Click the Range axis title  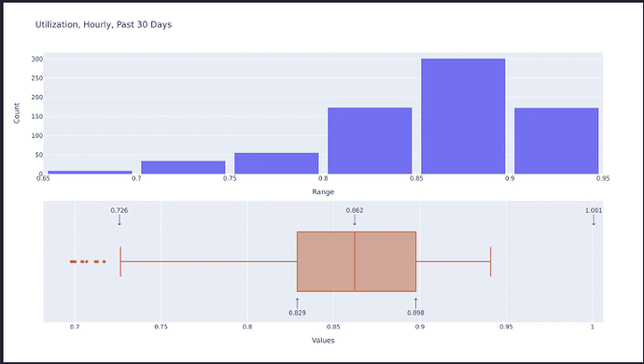(x=323, y=192)
